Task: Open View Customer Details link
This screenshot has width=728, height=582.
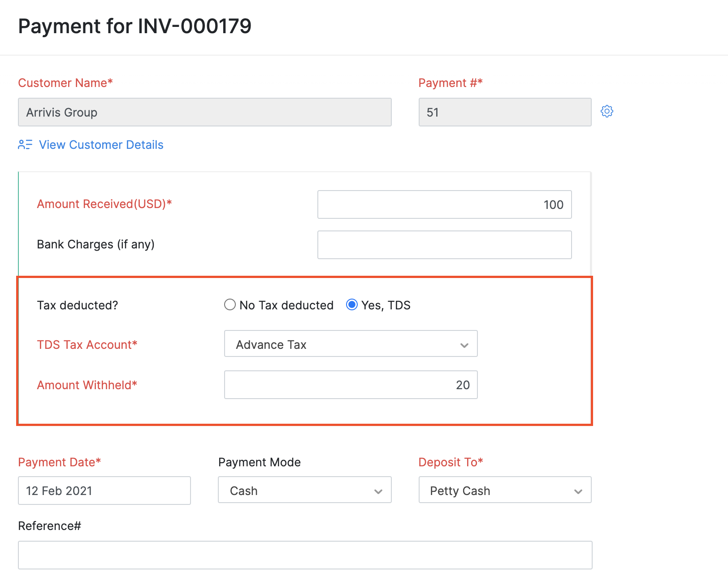Action: 101,145
